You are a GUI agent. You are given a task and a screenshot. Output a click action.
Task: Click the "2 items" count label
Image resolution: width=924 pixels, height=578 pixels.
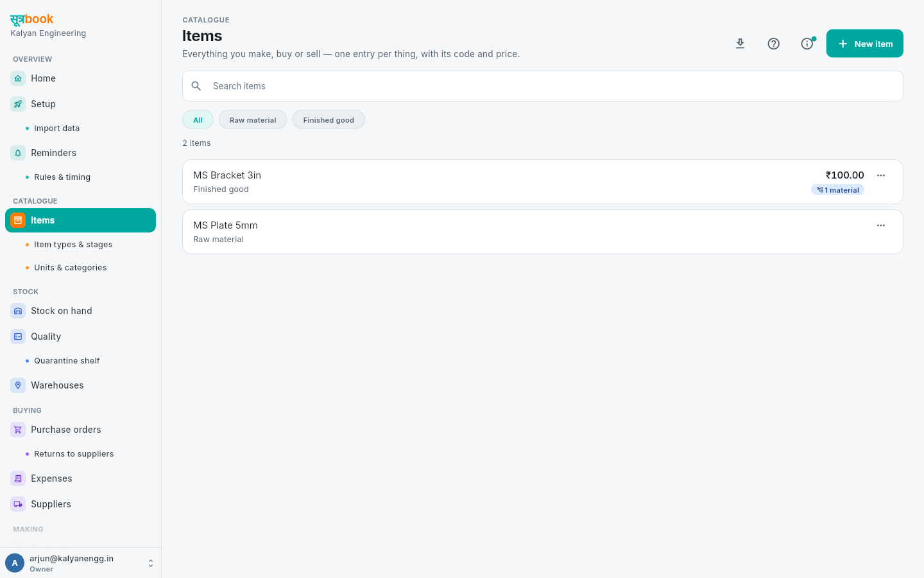tap(196, 143)
